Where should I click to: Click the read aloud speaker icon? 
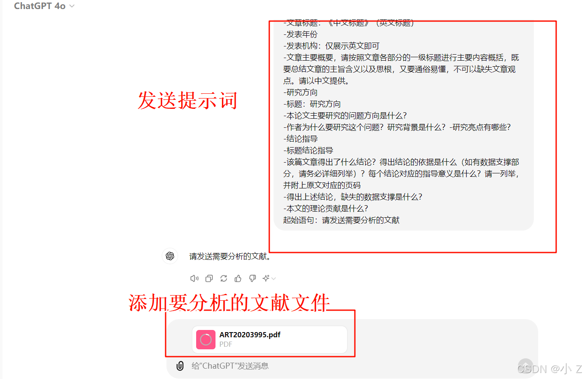(194, 278)
